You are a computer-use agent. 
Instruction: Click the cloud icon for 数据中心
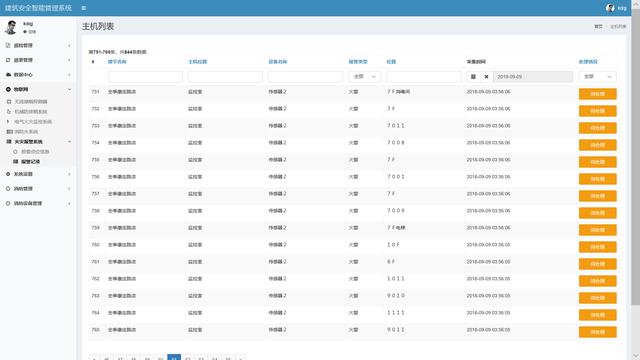8,75
